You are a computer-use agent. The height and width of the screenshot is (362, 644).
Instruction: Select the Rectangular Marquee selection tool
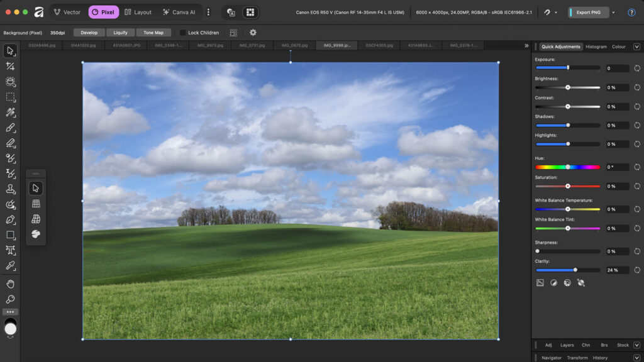(10, 97)
